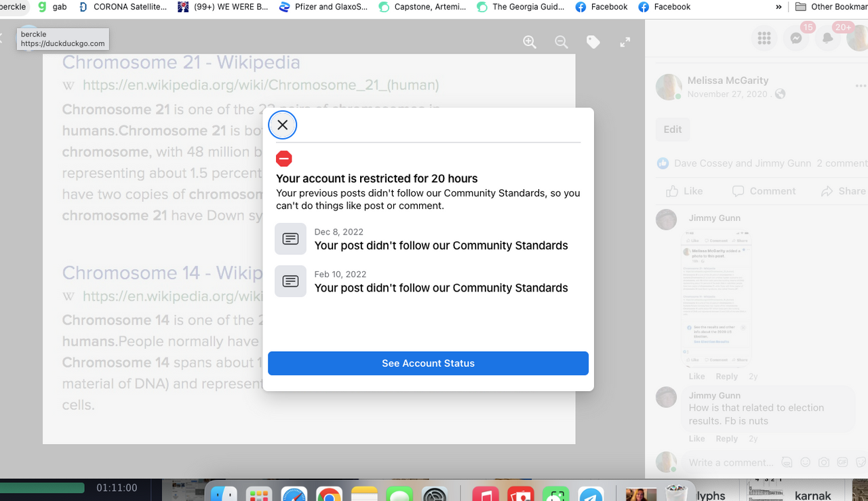Open Notes from the Dock
Screen dimensions: 868x501
[x=365, y=496]
